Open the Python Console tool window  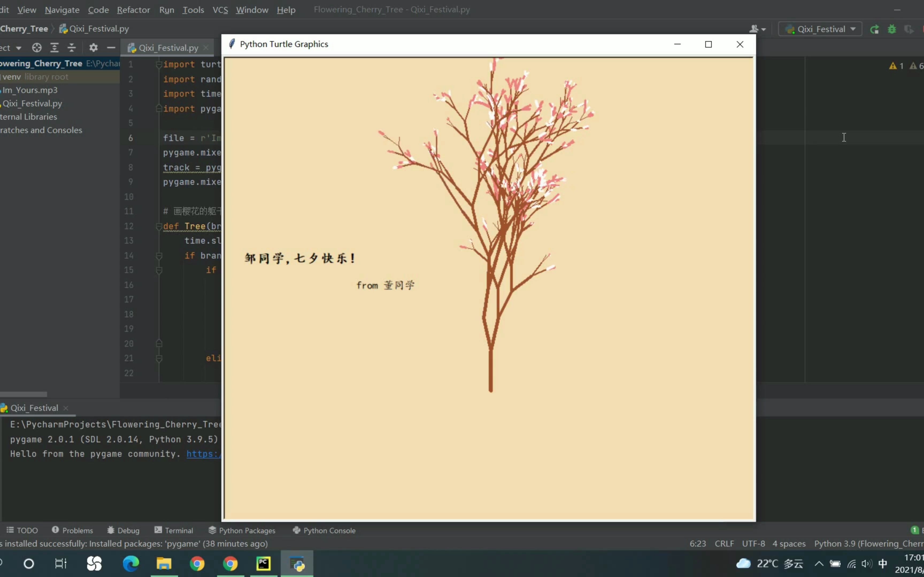[324, 531]
